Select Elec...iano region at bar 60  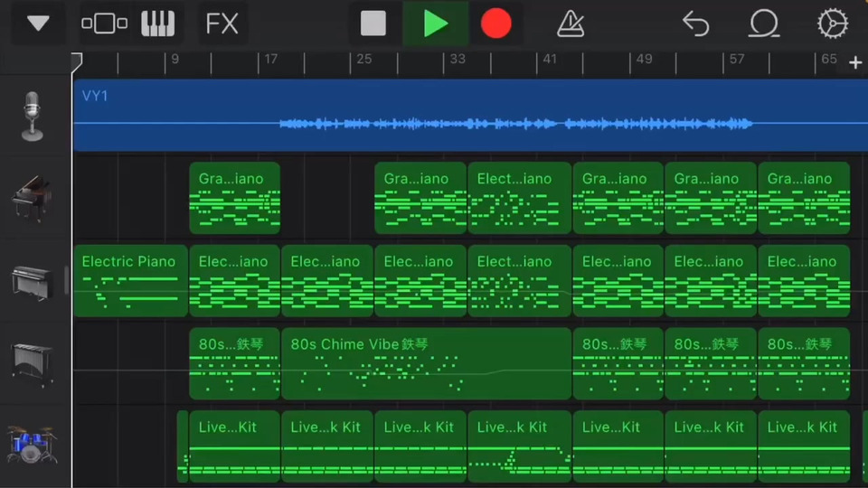point(804,280)
